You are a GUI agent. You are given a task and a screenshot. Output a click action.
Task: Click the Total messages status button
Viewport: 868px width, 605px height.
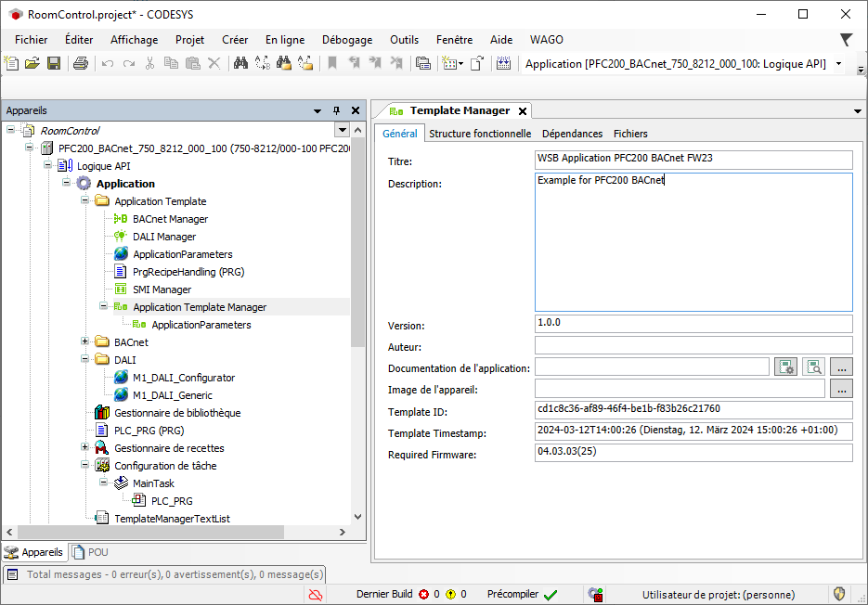[x=164, y=574]
